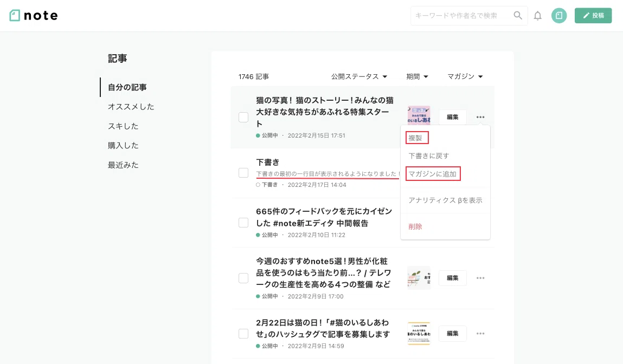Viewport: 623px width, 364px height.
Task: Expand the 期間 filter dropdown
Action: 417,76
